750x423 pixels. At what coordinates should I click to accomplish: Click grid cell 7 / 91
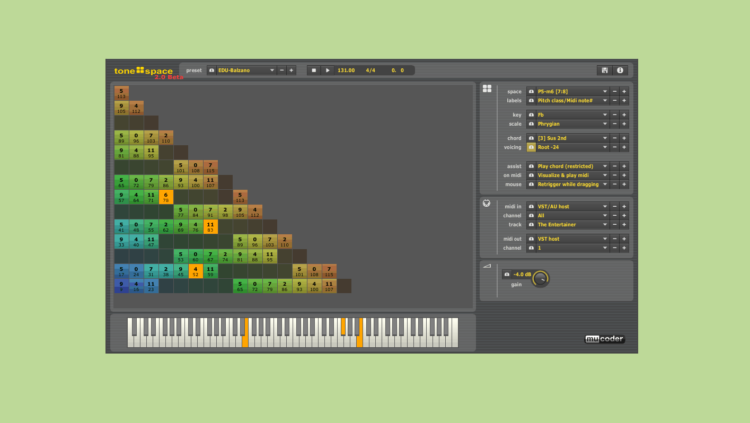(x=210, y=212)
